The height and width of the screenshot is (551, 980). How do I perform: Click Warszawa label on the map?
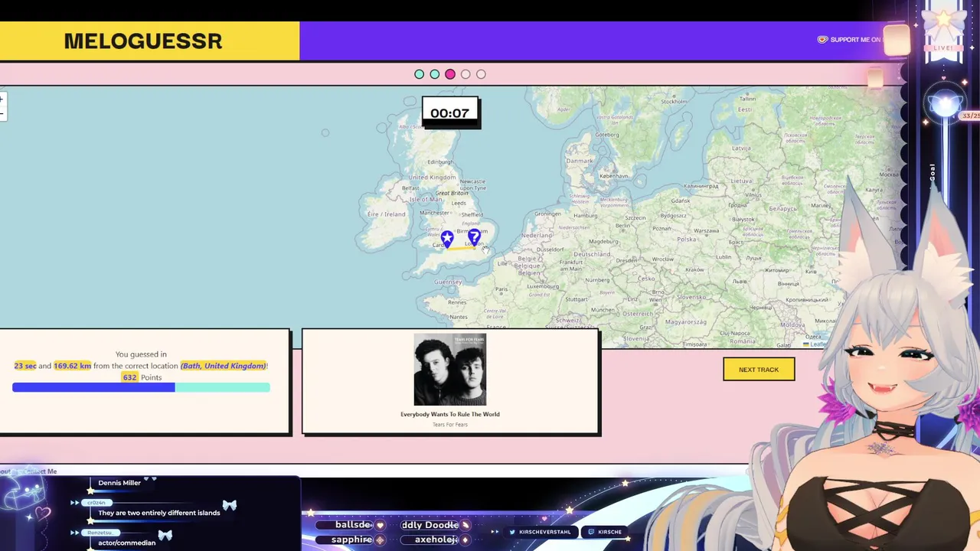click(x=705, y=230)
